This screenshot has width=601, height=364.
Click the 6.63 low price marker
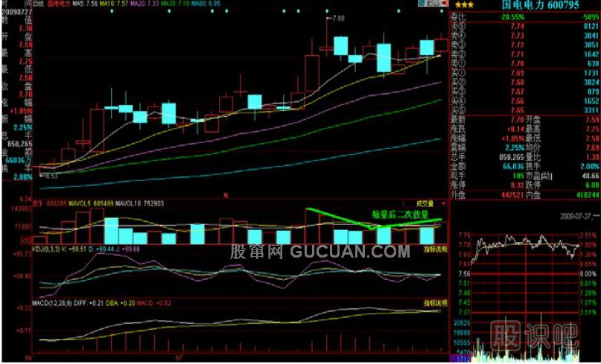51,176
